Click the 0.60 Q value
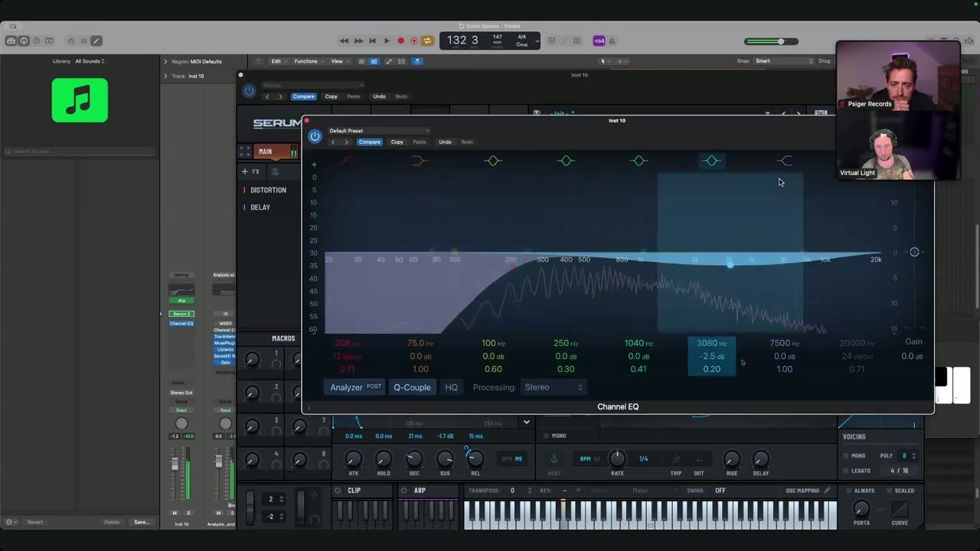Viewport: 980px width, 551px height. point(493,369)
